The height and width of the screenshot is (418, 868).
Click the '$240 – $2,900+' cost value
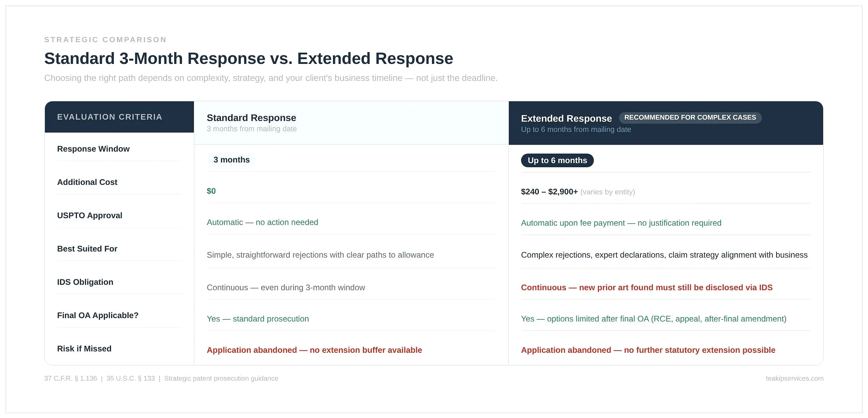point(549,192)
